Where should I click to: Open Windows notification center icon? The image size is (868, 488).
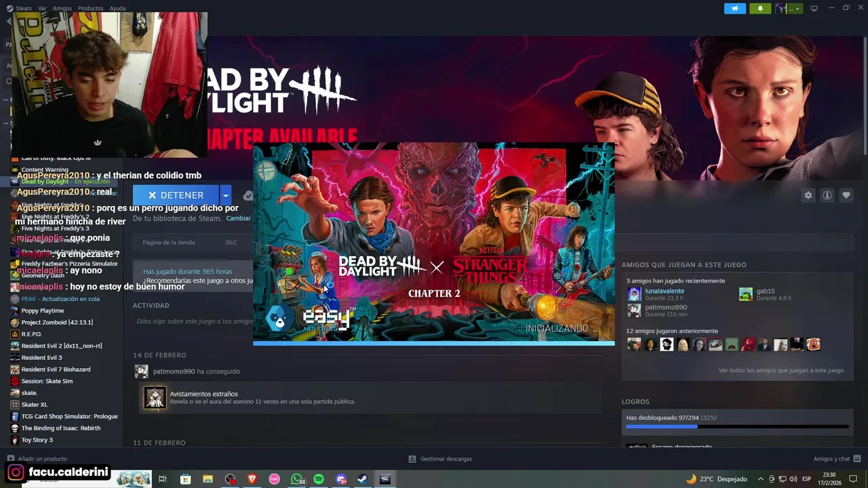click(853, 479)
